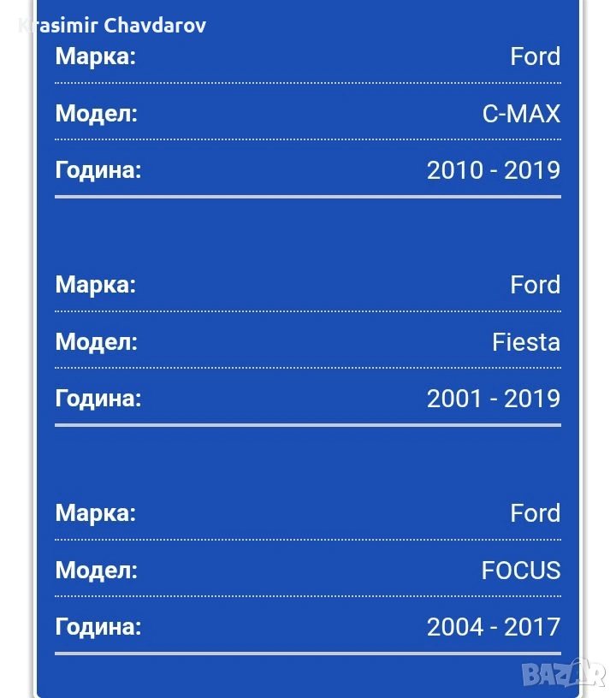Click the Марка label in the C-MAX block

click(x=96, y=56)
